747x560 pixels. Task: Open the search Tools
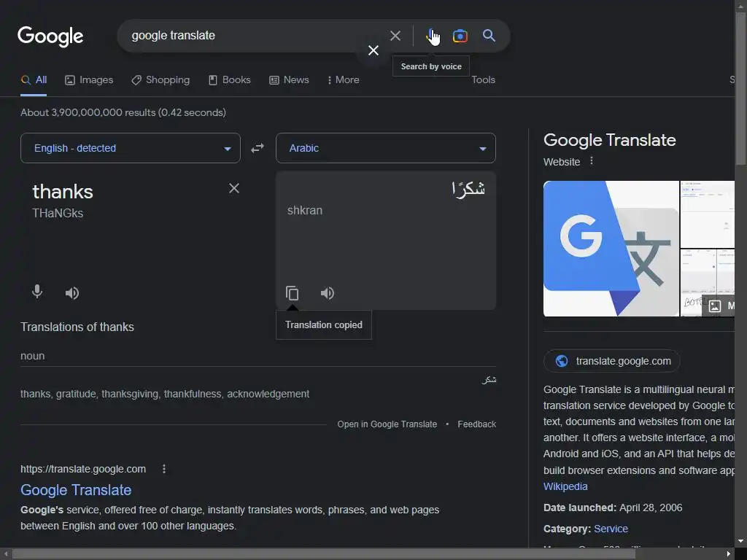483,80
